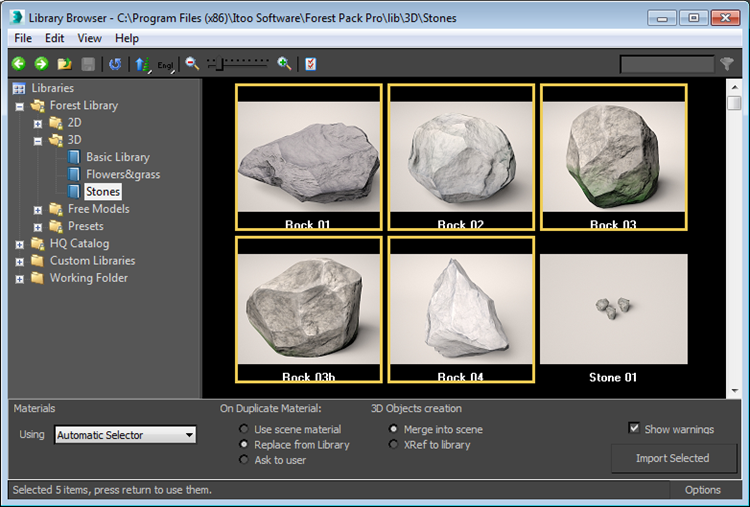Image resolution: width=750 pixels, height=507 pixels.
Task: Click the blue refresh icon
Action: pyautogui.click(x=115, y=64)
